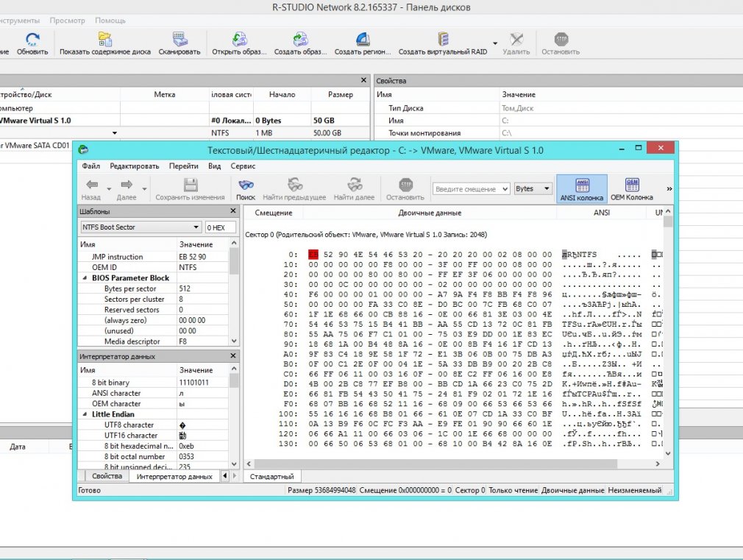Screen dimensions: 743x560
Task: Click Найти предыдущее icon
Action: click(295, 185)
